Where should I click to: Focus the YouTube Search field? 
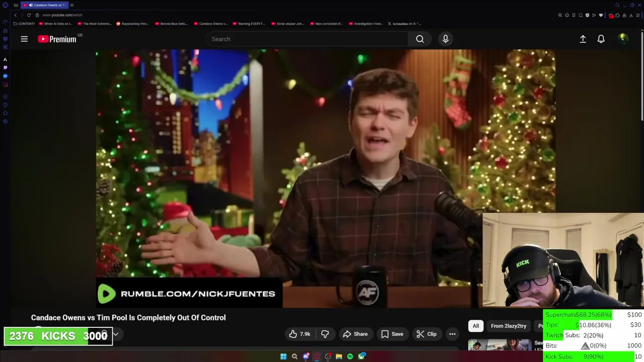coord(307,39)
